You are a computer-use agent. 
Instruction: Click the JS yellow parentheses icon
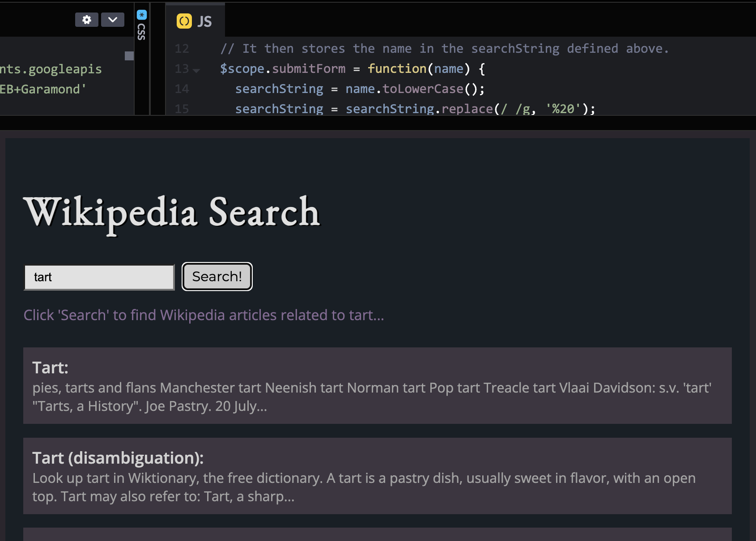point(184,21)
